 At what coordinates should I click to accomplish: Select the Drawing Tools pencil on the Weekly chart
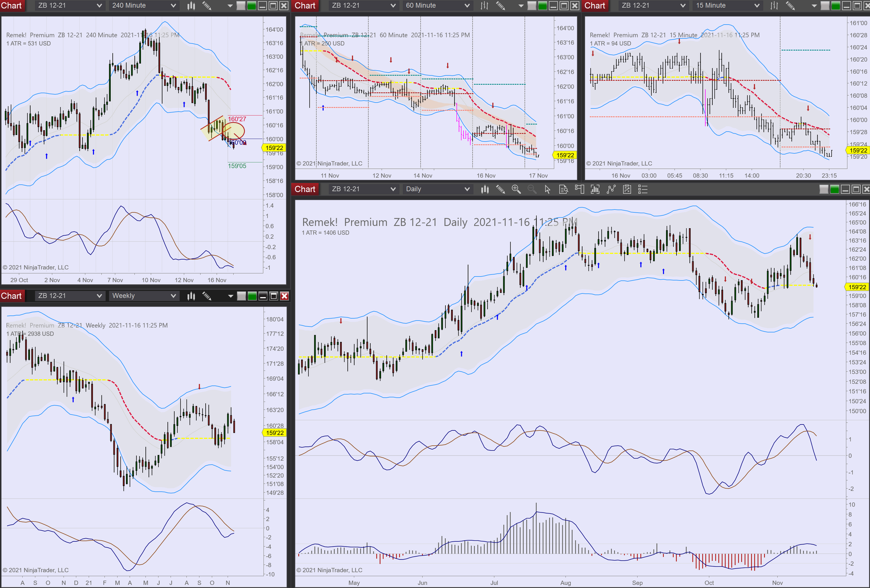tap(207, 296)
